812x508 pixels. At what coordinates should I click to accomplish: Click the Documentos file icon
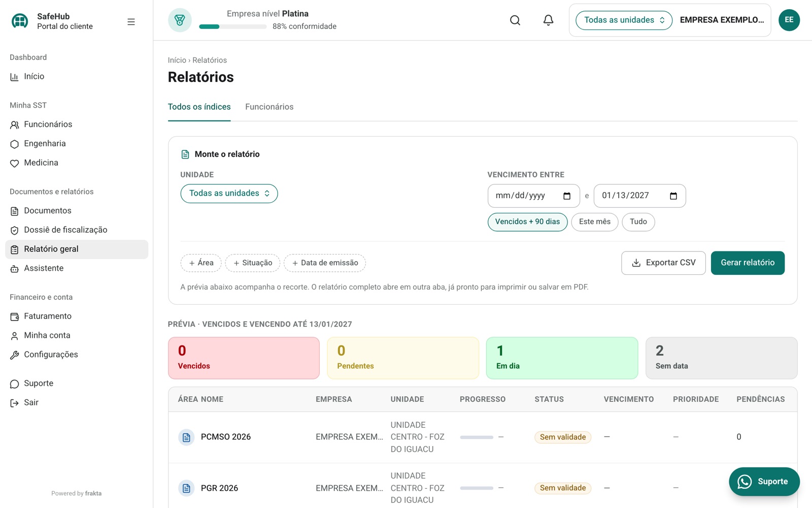pyautogui.click(x=14, y=211)
